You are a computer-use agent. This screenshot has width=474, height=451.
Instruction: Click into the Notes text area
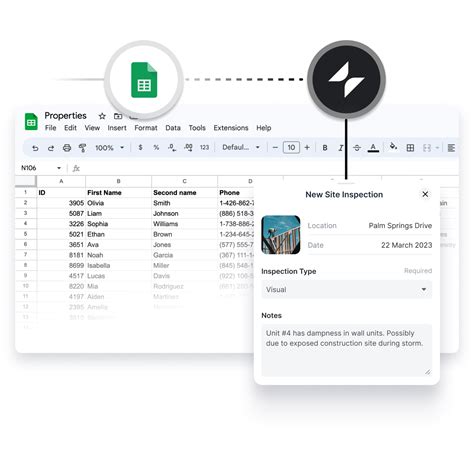click(347, 350)
